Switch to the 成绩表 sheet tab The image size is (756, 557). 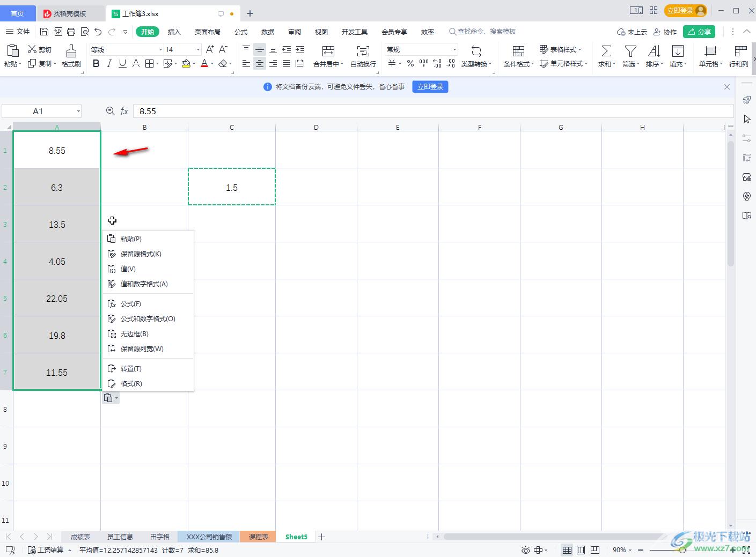pos(80,537)
